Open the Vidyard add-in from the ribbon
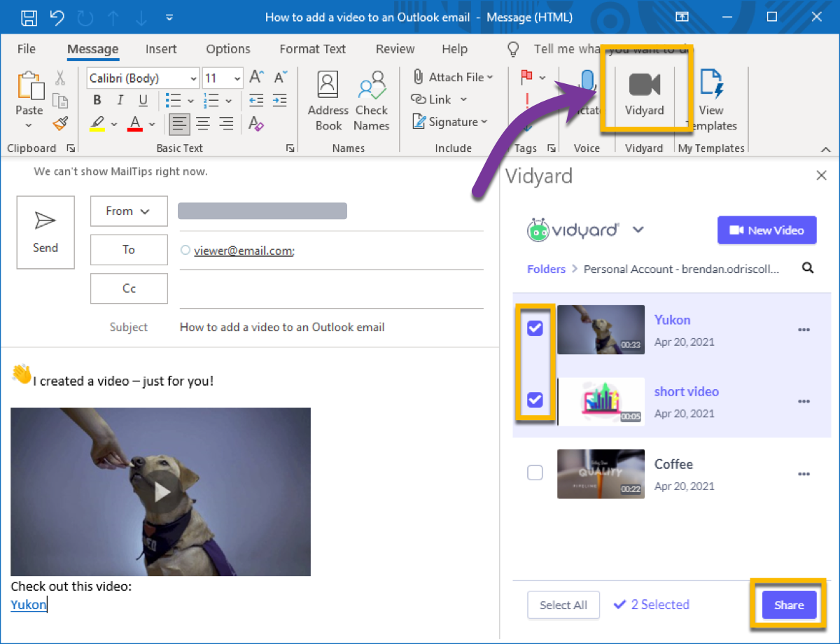 (x=645, y=93)
